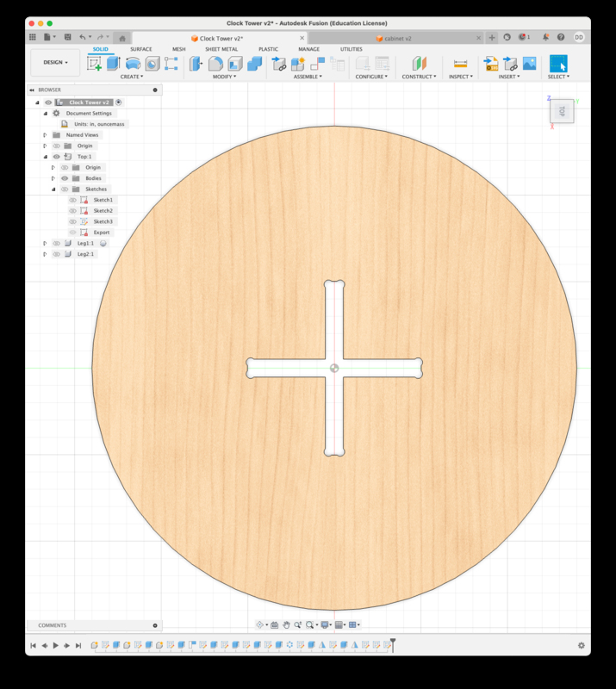Open the SELECT dropdown menu
Image resolution: width=616 pixels, height=689 pixels.
click(558, 77)
